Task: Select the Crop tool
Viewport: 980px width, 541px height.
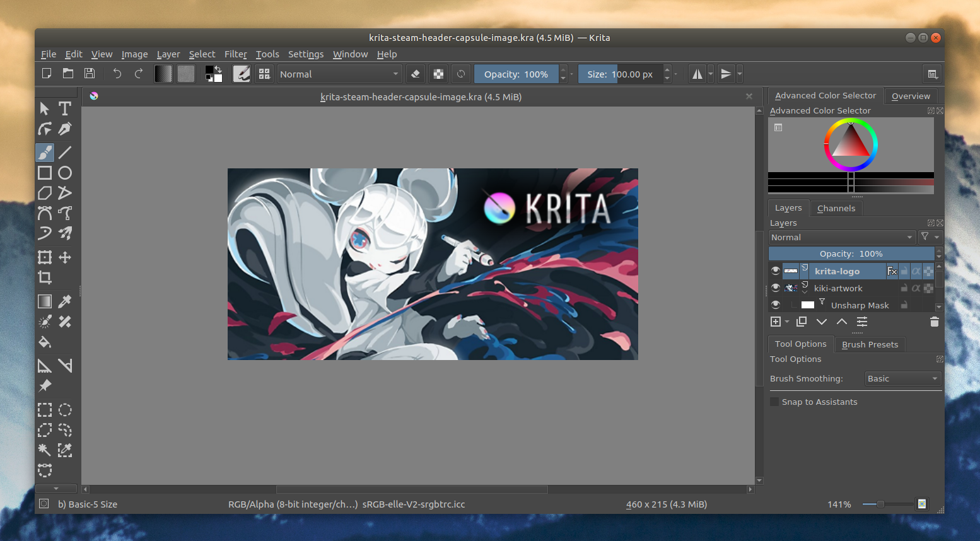Action: 45,277
